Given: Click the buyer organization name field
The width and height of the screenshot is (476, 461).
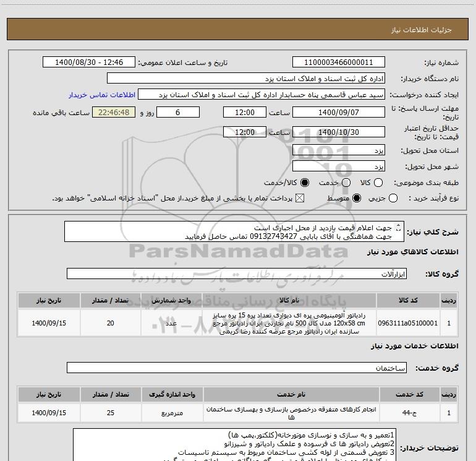Looking at the screenshot, I should click(x=246, y=79).
